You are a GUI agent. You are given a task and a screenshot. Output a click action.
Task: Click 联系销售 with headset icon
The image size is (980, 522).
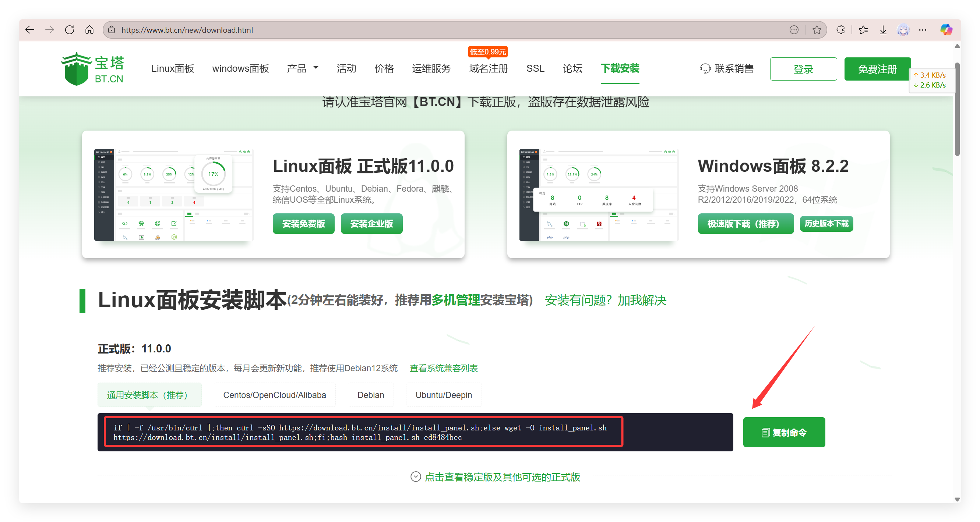(726, 68)
